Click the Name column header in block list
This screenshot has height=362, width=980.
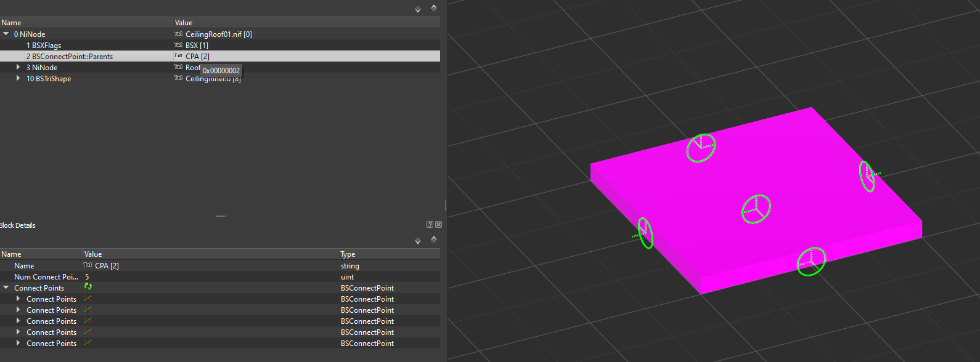pos(86,23)
